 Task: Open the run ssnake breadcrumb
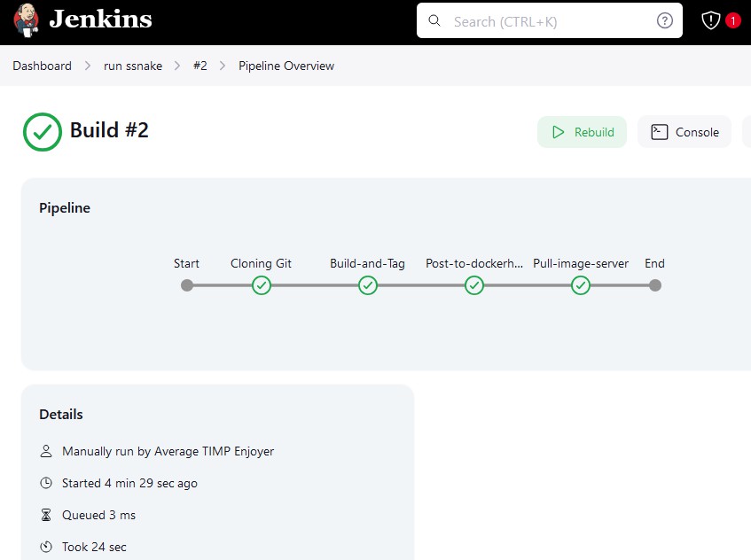[x=133, y=66]
